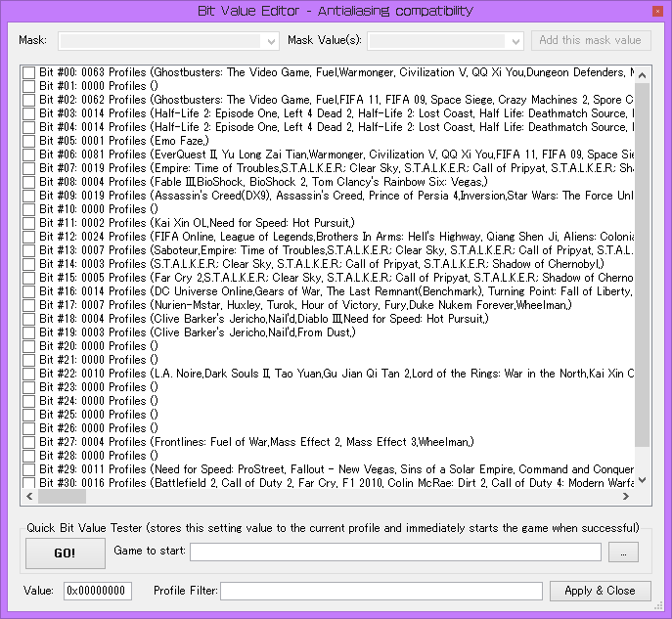Select Bit #16 DC Universe Online row

336,291
